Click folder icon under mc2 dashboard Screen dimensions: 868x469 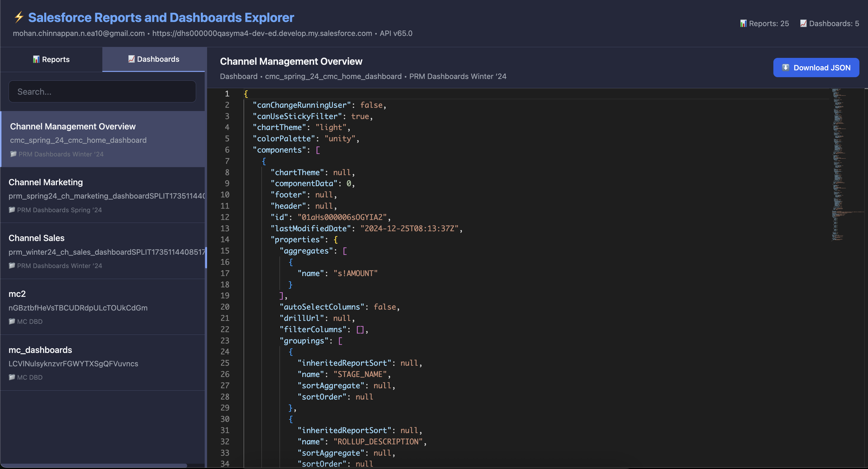click(12, 321)
